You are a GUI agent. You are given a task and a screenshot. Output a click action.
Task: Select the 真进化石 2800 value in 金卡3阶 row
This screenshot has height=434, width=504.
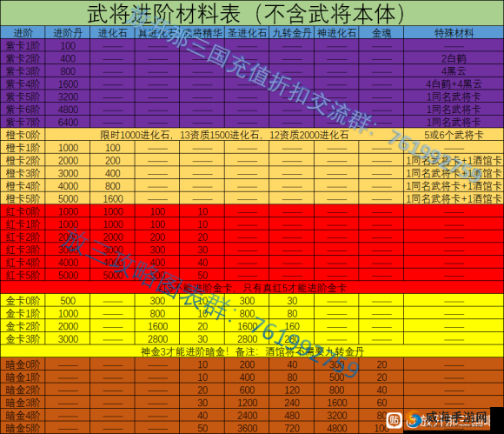click(158, 339)
